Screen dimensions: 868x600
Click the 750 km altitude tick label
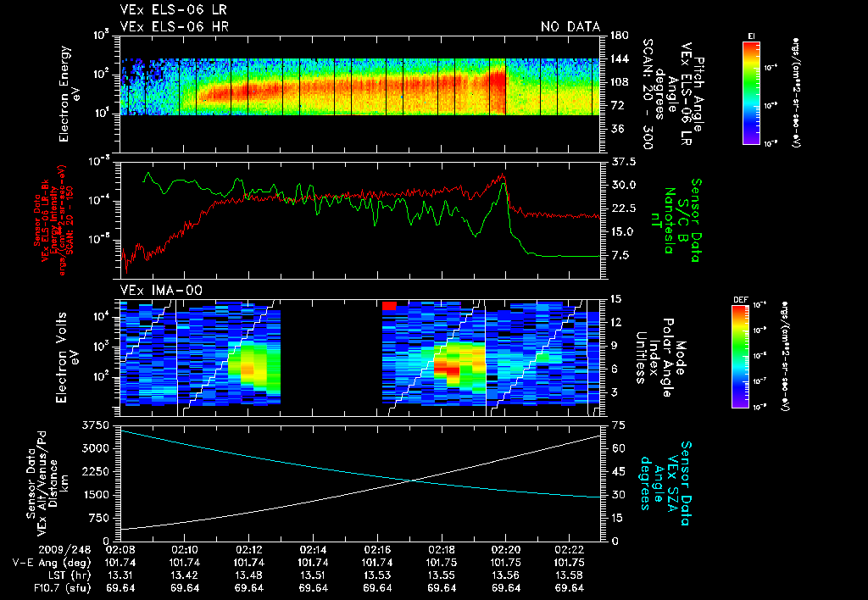(98, 518)
